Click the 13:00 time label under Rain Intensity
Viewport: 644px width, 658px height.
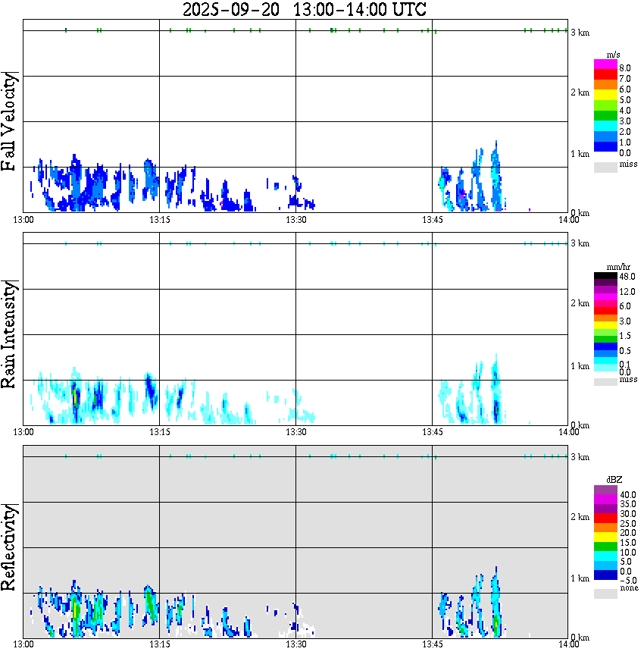click(23, 432)
